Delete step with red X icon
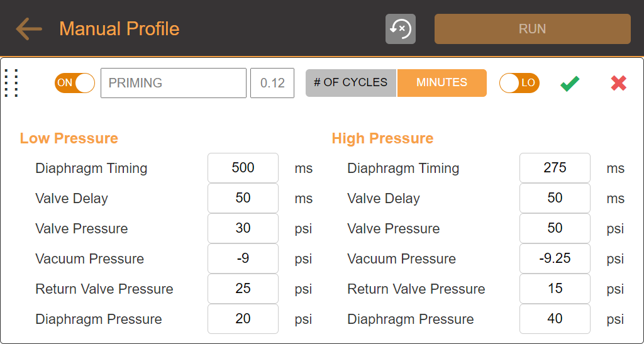This screenshot has width=644, height=344. (619, 83)
